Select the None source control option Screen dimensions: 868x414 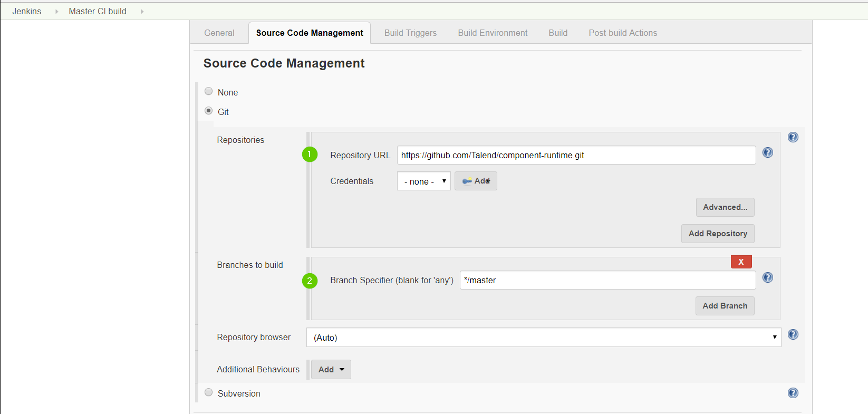pyautogui.click(x=209, y=91)
